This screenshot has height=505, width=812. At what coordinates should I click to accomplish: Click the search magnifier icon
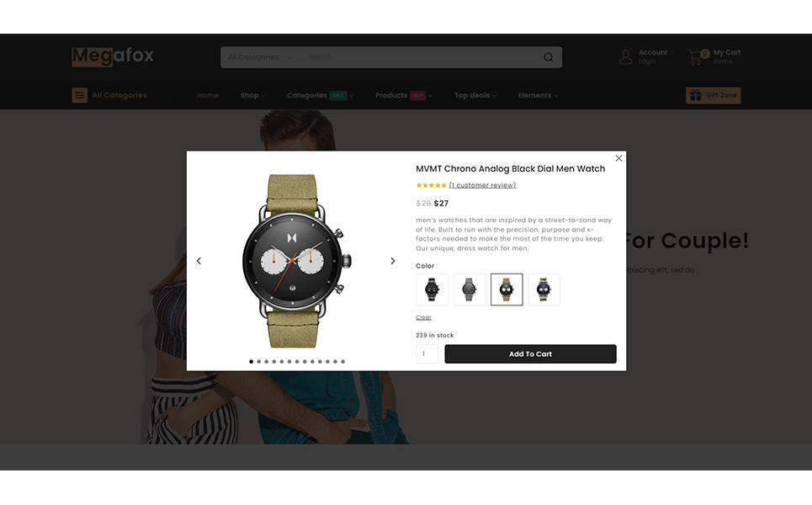pos(549,57)
